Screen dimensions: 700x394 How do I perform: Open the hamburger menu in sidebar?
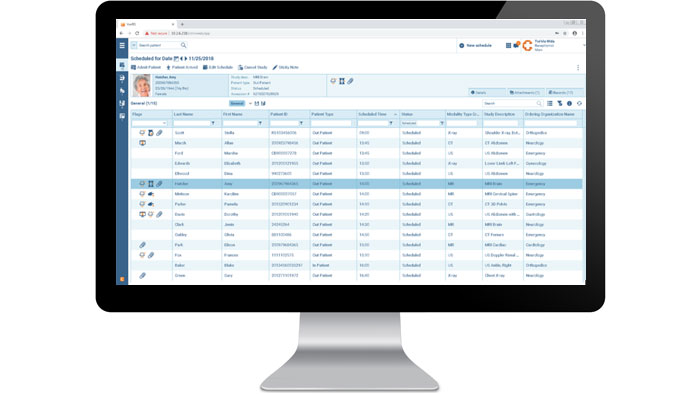point(122,45)
